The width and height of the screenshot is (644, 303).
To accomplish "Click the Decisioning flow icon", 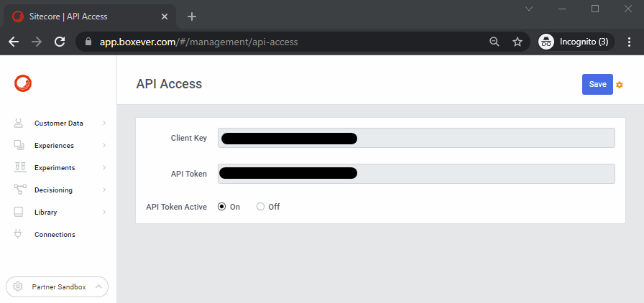I will [x=19, y=190].
